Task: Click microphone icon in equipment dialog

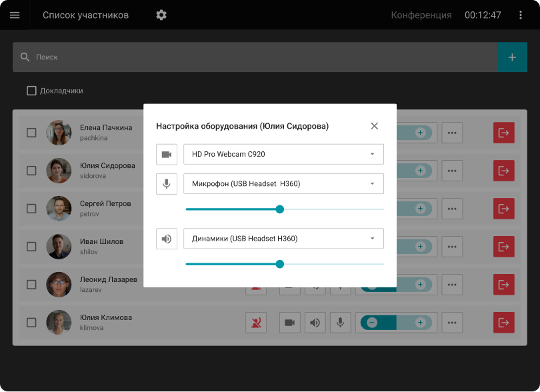Action: coord(167,183)
